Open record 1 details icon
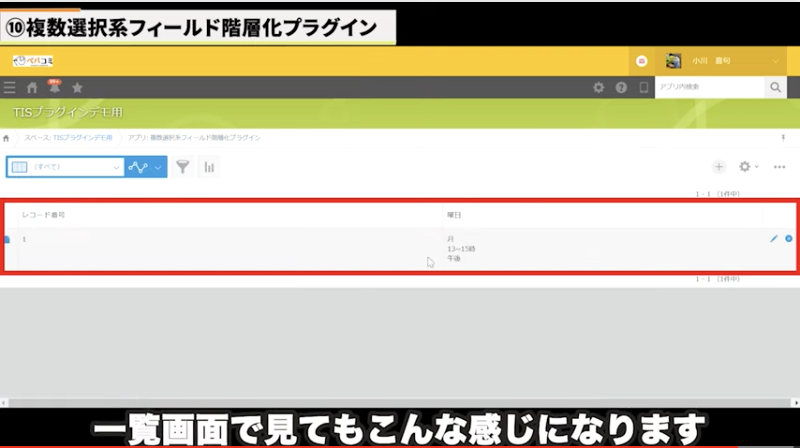 tap(7, 240)
